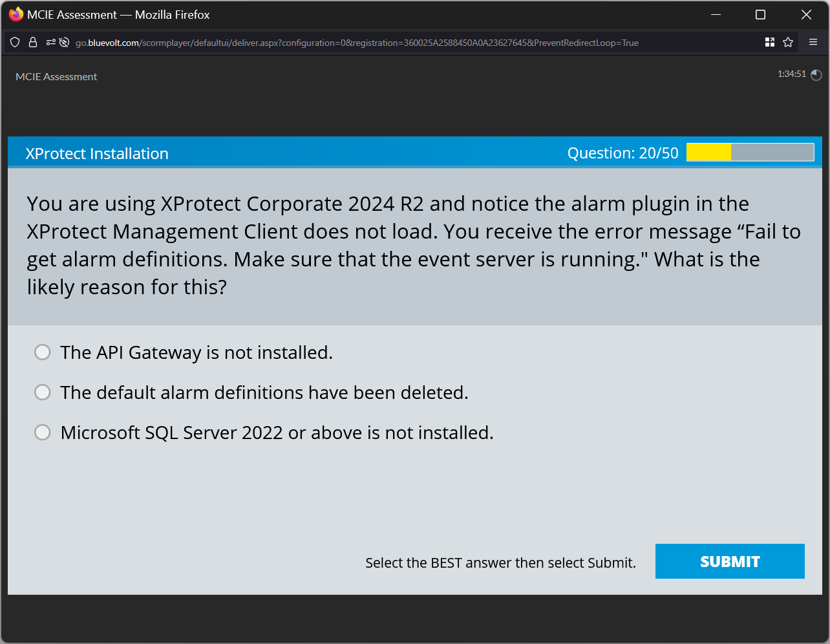Click the question progress bar
The width and height of the screenshot is (830, 644).
[x=750, y=152]
